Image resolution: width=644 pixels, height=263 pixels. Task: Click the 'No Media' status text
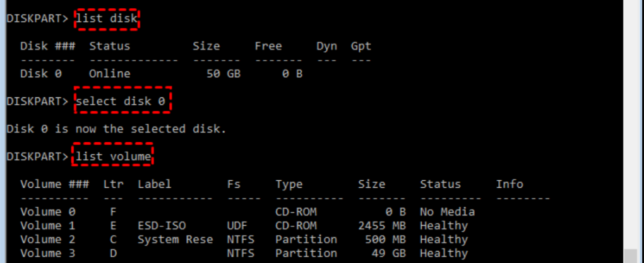(447, 212)
